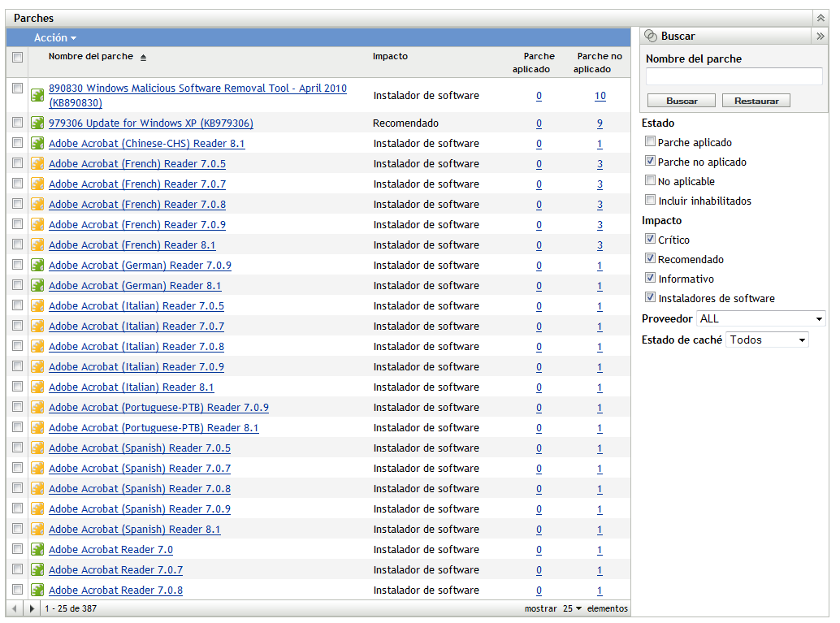Click icon next to Adobe Acrobat (Spanish) Reader 8.1
Viewport: 840px width, 623px height.
pyautogui.click(x=37, y=530)
